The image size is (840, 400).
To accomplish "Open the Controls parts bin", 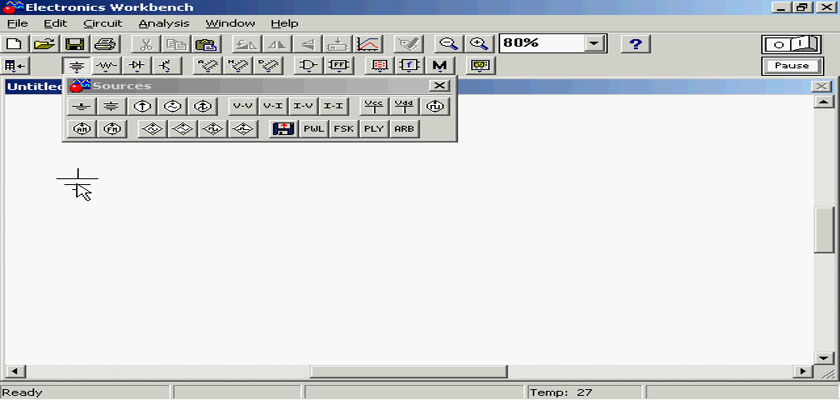I will click(x=410, y=65).
